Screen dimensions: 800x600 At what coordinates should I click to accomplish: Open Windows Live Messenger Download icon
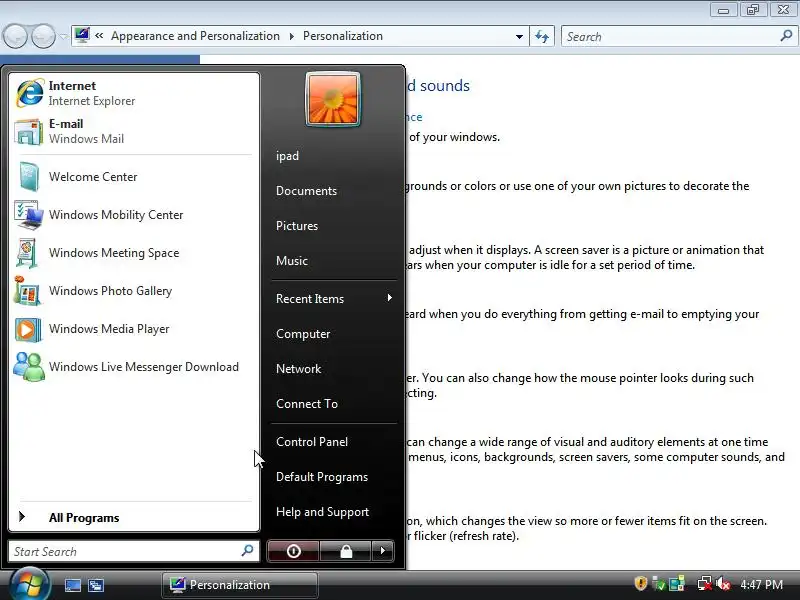coord(29,367)
